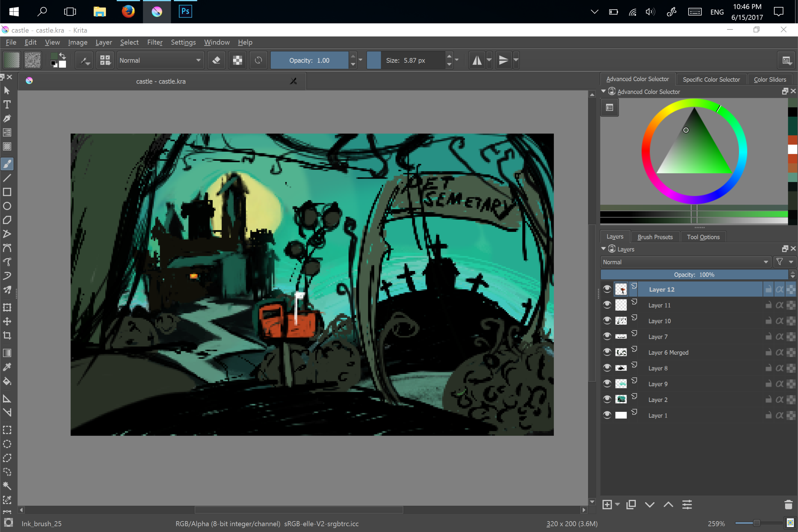Select the Rectangle tool
The width and height of the screenshot is (798, 532).
7,192
